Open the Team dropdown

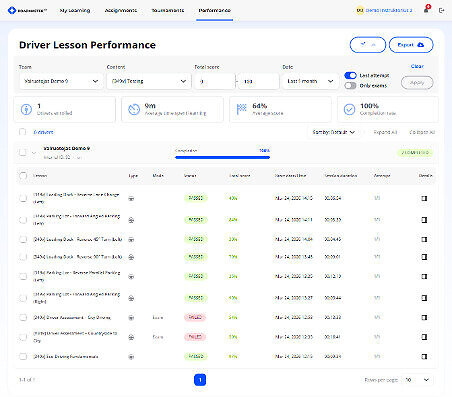[61, 81]
